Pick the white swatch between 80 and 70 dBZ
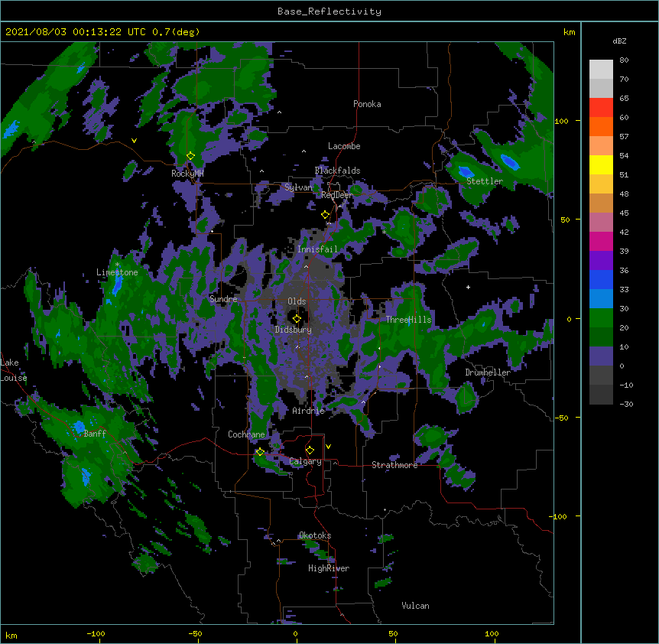The width and height of the screenshot is (659, 644). [x=601, y=70]
